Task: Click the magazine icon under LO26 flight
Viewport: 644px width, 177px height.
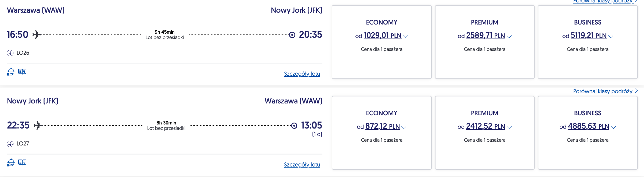Action: (x=22, y=71)
